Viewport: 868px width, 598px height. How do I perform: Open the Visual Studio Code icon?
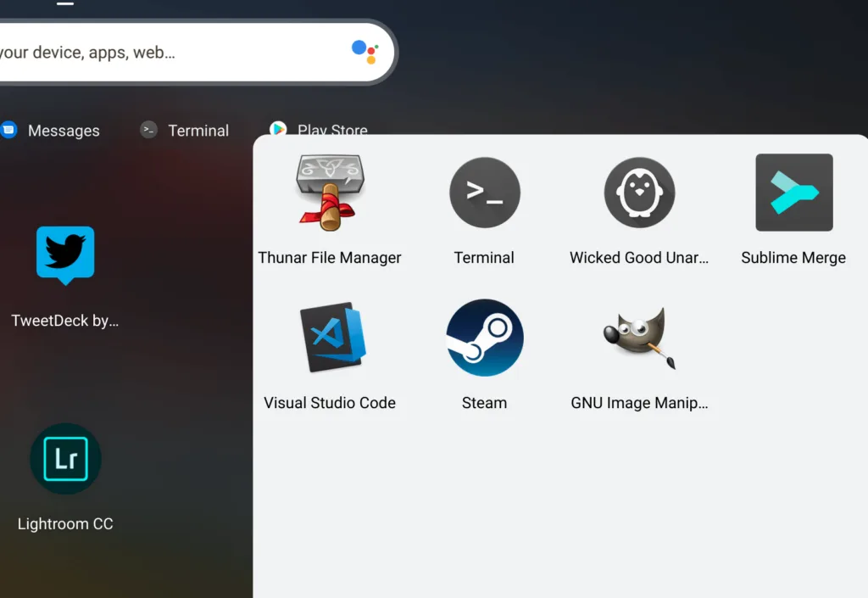[330, 337]
